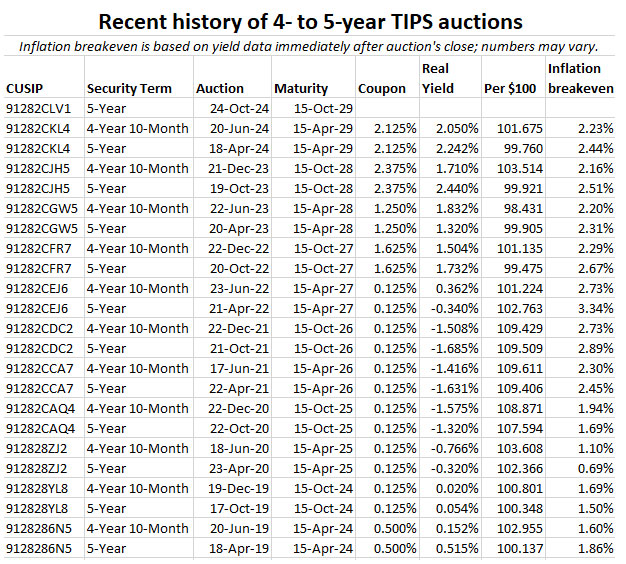Click the table title about TIPS auctions

pos(312,20)
